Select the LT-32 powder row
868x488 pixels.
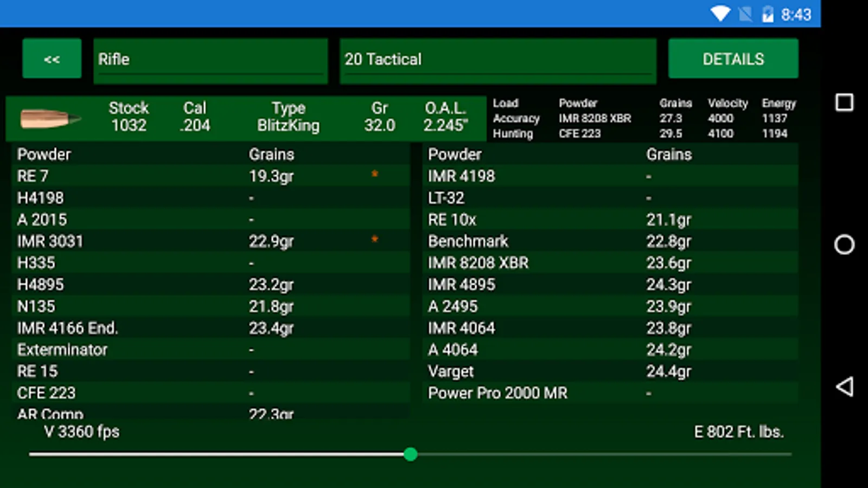pyautogui.click(x=610, y=197)
